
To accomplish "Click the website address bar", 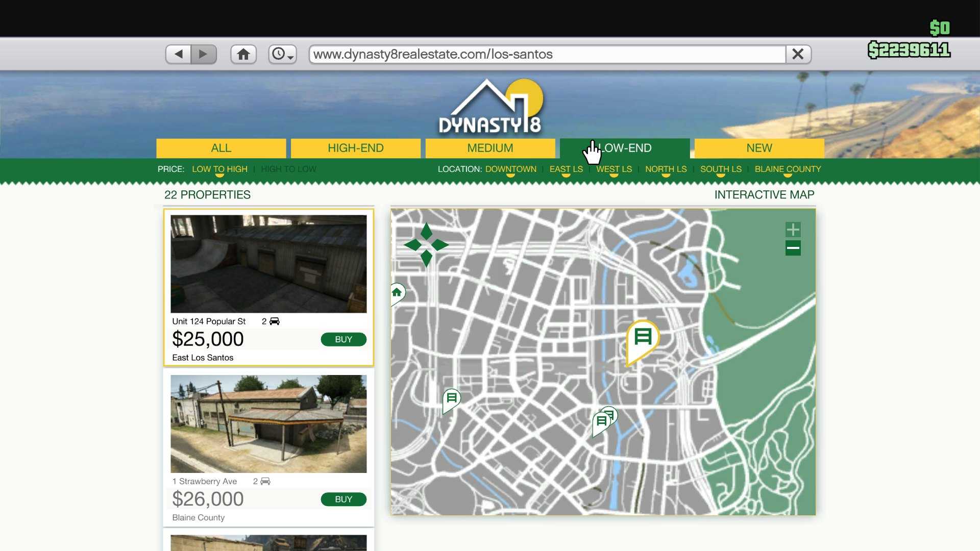I will point(547,54).
